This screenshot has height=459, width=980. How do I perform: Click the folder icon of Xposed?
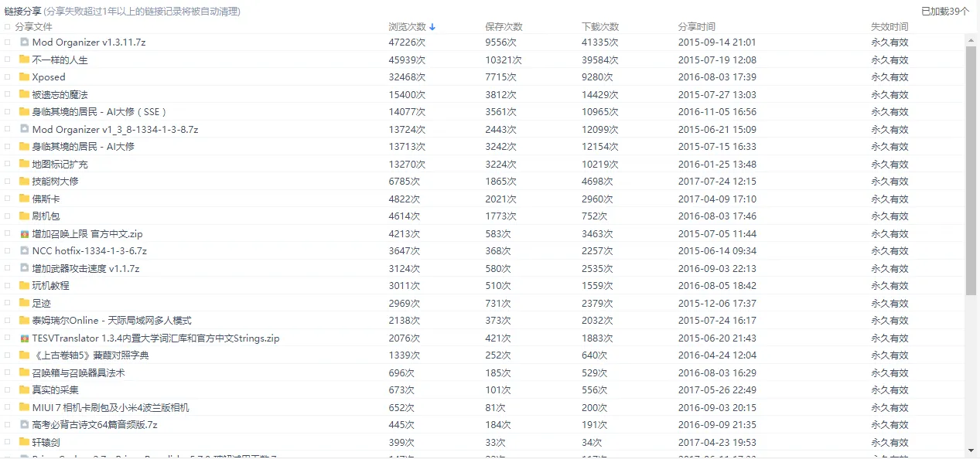[24, 77]
